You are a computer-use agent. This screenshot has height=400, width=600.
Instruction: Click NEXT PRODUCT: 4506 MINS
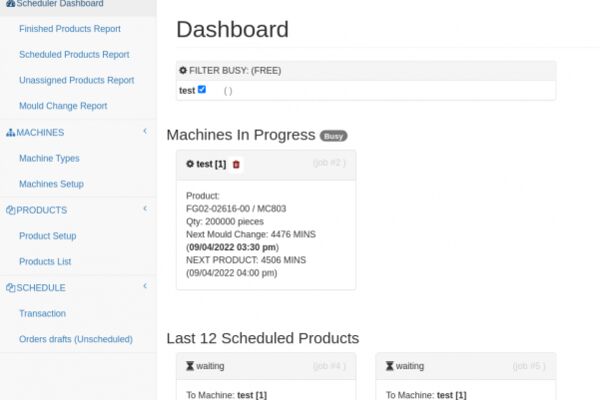tap(246, 260)
